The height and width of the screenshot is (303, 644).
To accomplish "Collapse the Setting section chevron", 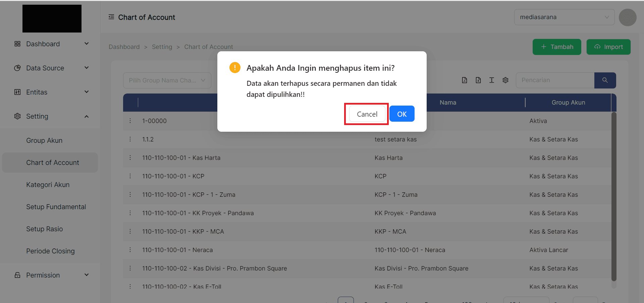I will coord(87,116).
